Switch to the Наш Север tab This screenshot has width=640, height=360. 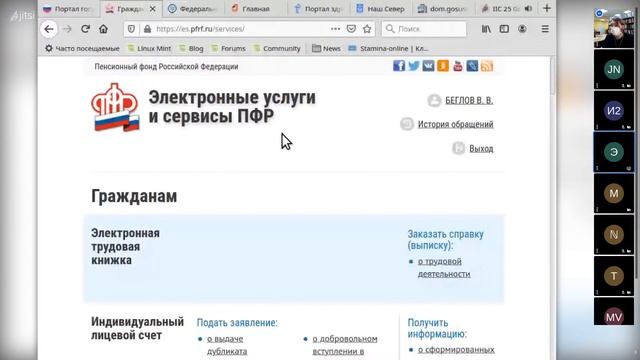coord(381,9)
